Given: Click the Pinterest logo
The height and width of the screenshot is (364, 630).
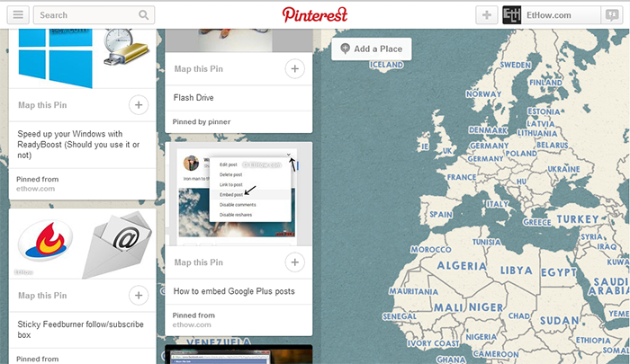Looking at the screenshot, I should (315, 15).
